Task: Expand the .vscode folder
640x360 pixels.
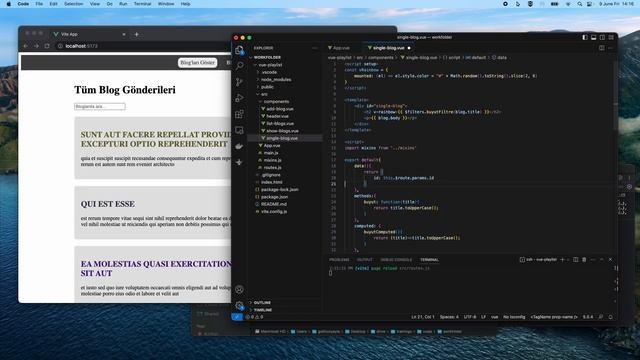Action: click(269, 72)
